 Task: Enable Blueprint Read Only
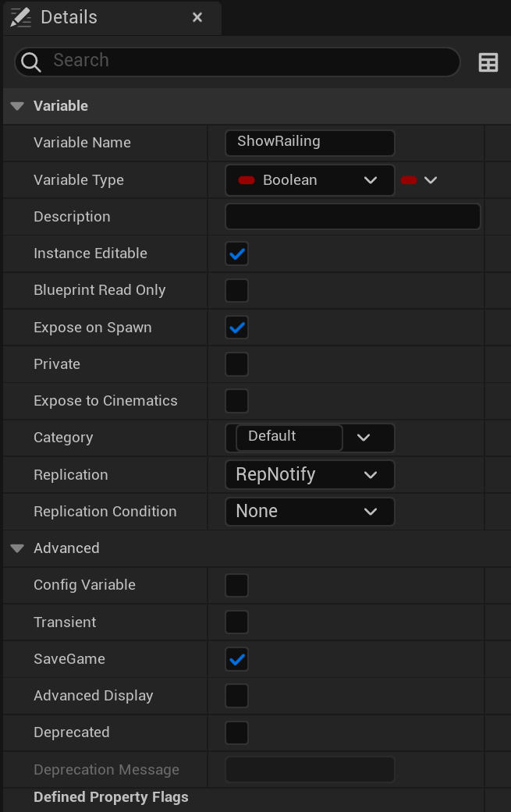click(237, 291)
